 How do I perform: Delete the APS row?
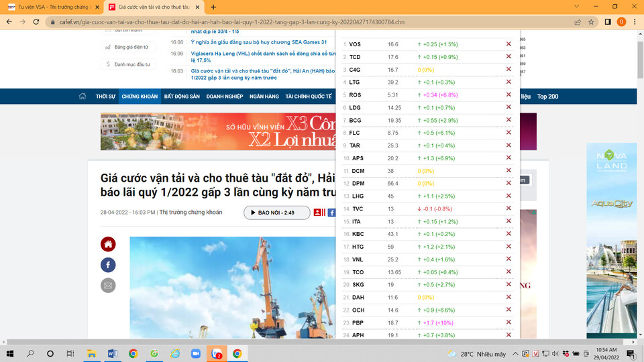508,158
